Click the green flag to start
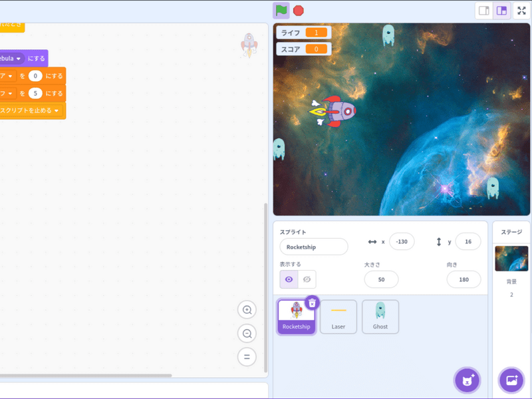This screenshot has width=532, height=399. pyautogui.click(x=281, y=11)
